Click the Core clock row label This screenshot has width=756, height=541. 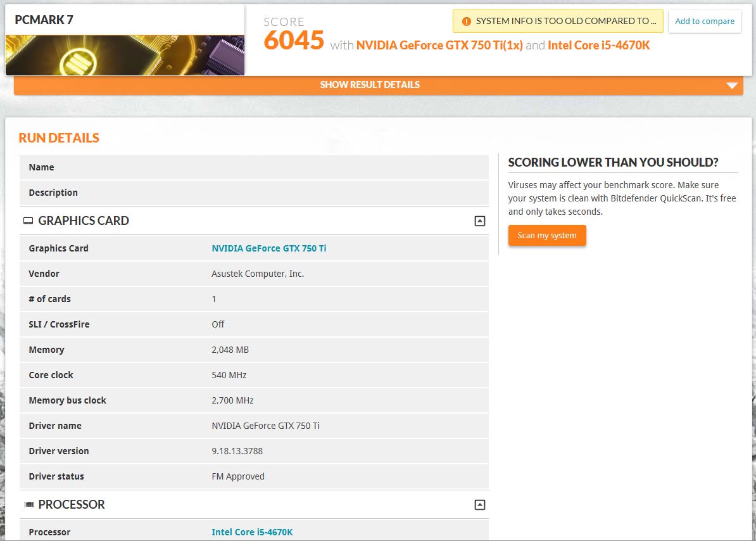[x=51, y=375]
